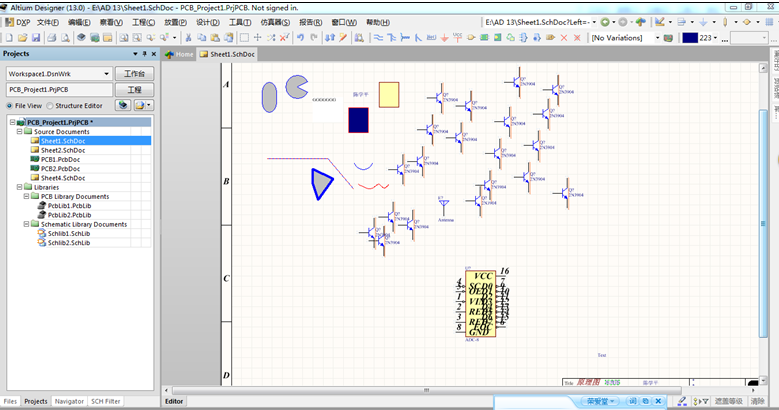This screenshot has width=779, height=410.
Task: Switch to the Navigator panel tab
Action: [69, 401]
